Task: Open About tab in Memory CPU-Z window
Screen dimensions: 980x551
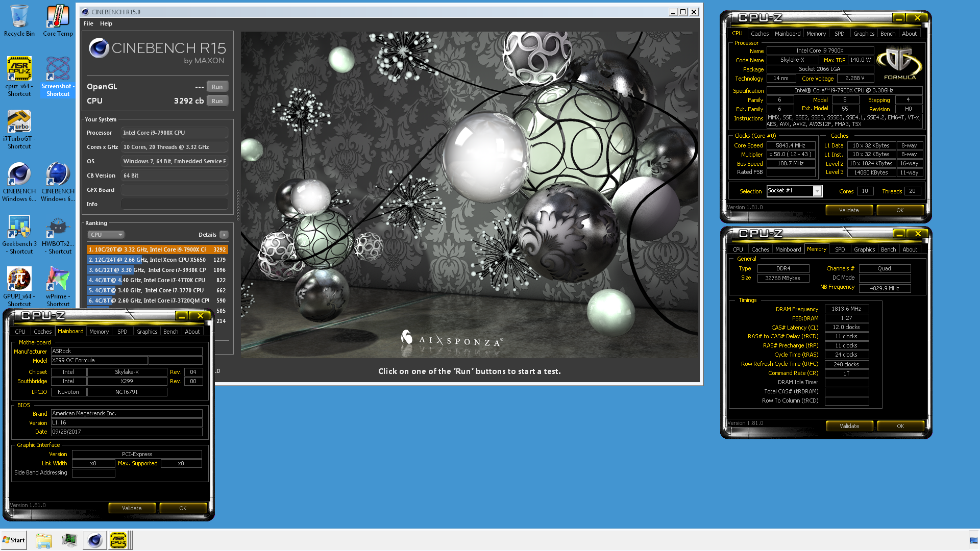Action: click(x=910, y=249)
